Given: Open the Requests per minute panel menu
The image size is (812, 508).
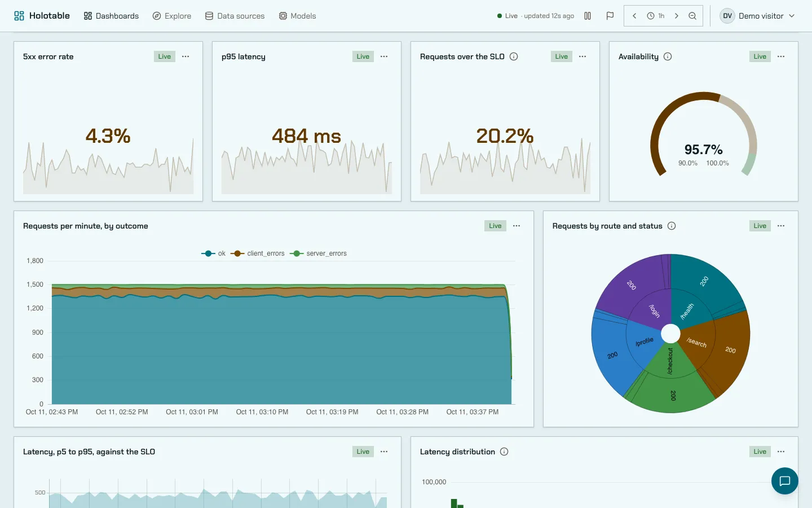Looking at the screenshot, I should point(517,226).
